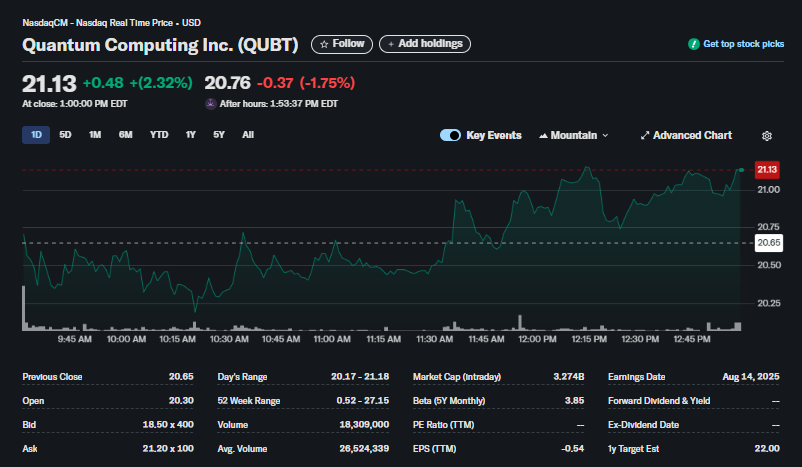Click the closing price 21.13
Screen dimensions: 802x467
(49, 84)
